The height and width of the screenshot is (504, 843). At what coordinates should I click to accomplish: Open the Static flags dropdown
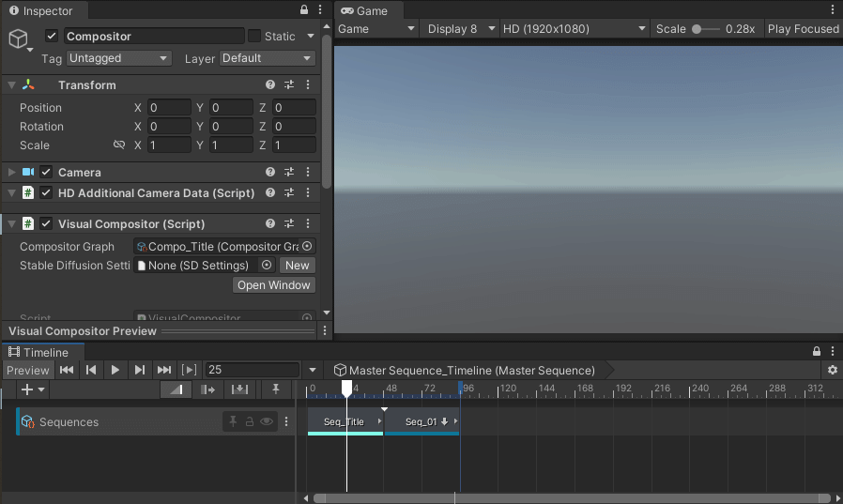tap(310, 36)
